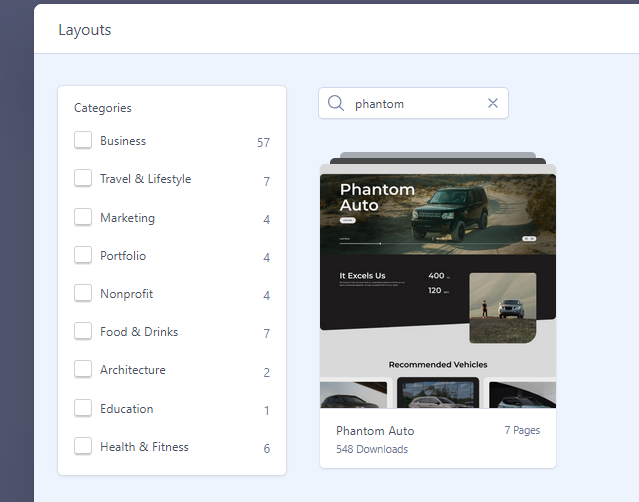Enable the Food & Drinks checkbox
The image size is (639, 502).
(83, 331)
